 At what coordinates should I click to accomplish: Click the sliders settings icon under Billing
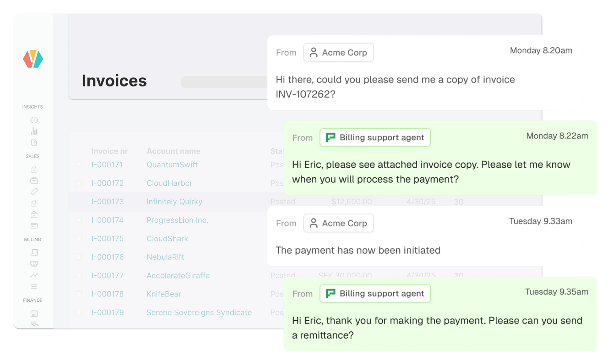tap(34, 286)
